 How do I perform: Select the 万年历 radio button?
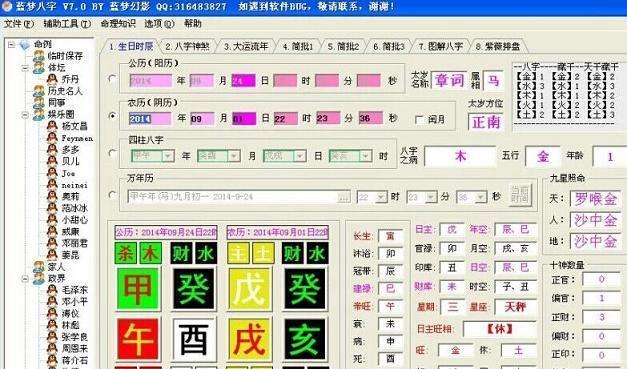112,195
